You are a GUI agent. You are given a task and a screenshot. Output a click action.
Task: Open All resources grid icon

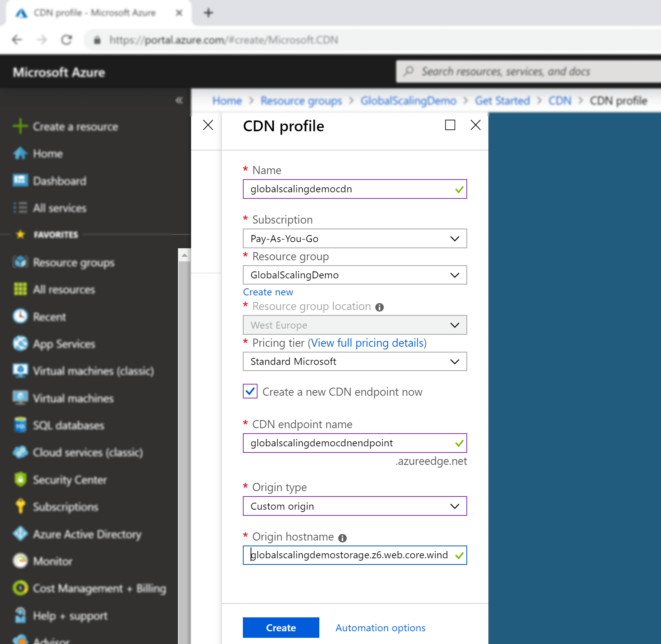point(20,289)
